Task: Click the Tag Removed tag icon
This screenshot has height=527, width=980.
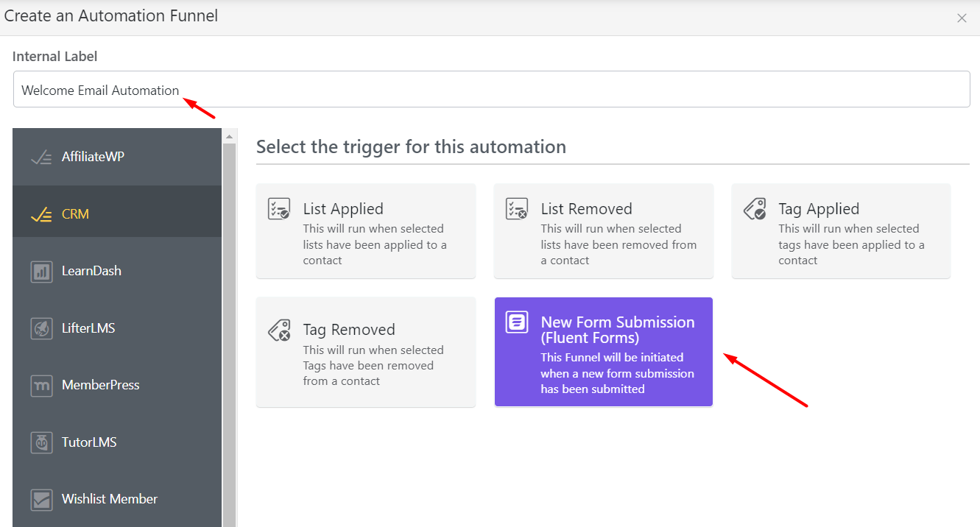Action: click(x=279, y=330)
